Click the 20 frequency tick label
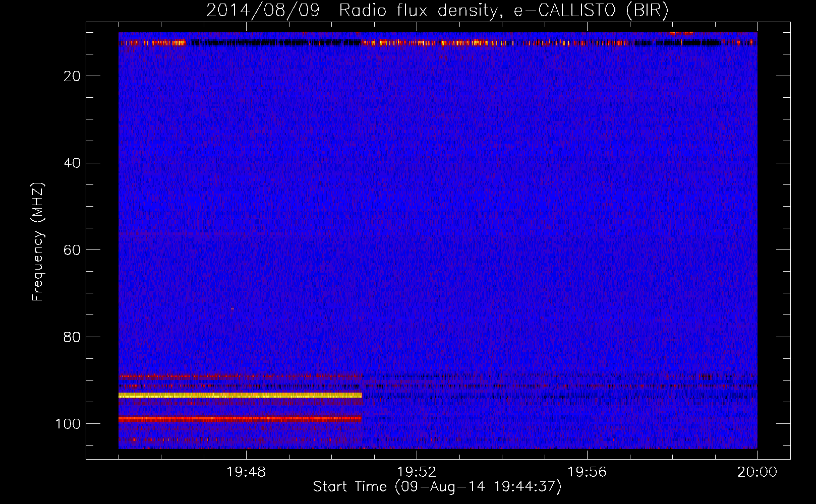The width and height of the screenshot is (816, 504). 73,76
